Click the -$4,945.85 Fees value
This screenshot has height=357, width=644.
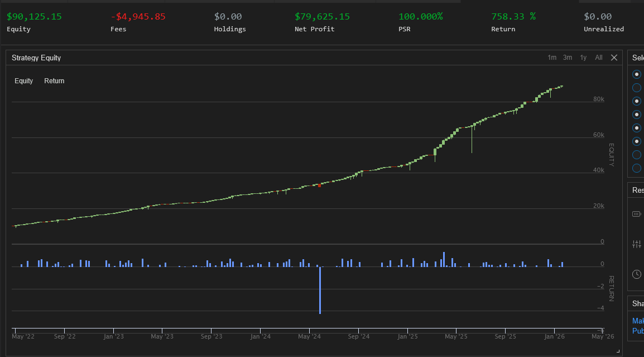point(138,16)
